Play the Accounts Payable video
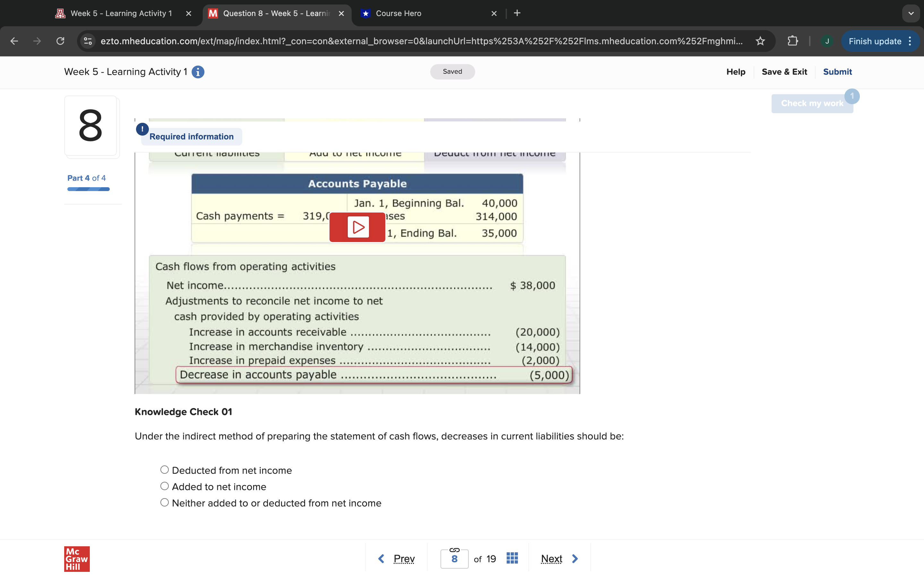 357,228
